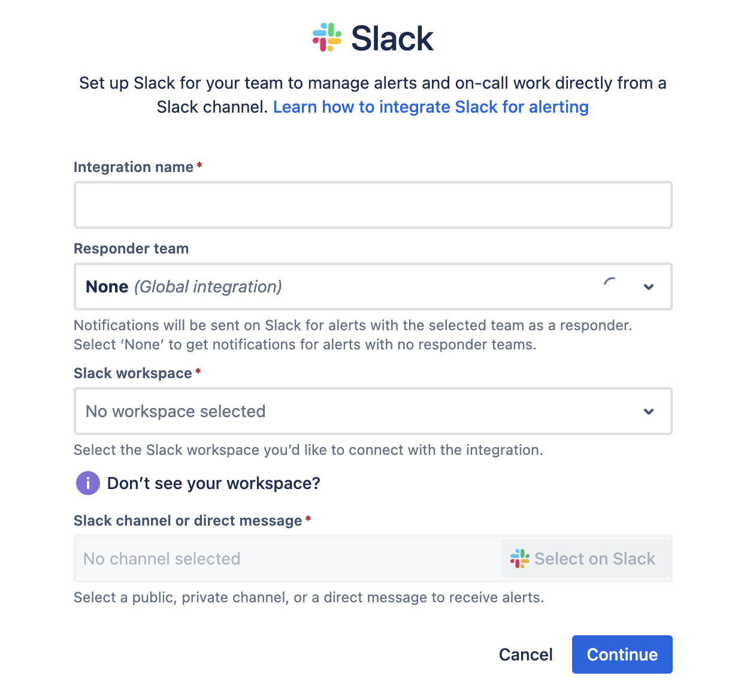The width and height of the screenshot is (738, 700).
Task: Open the 'Learn how to integrate Slack for alerting' link
Action: [x=431, y=107]
